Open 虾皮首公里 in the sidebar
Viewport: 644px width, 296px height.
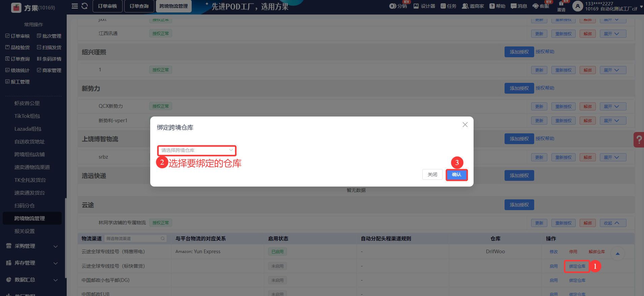point(27,103)
